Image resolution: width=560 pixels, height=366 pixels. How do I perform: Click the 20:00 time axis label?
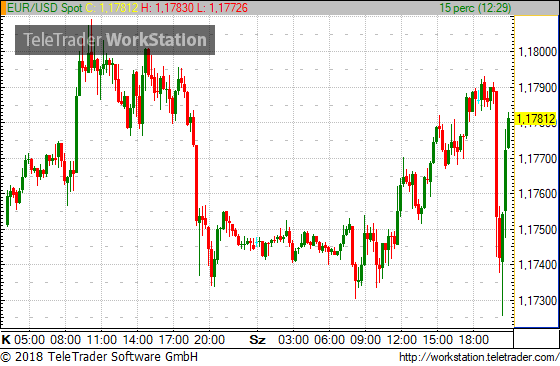[x=209, y=339]
